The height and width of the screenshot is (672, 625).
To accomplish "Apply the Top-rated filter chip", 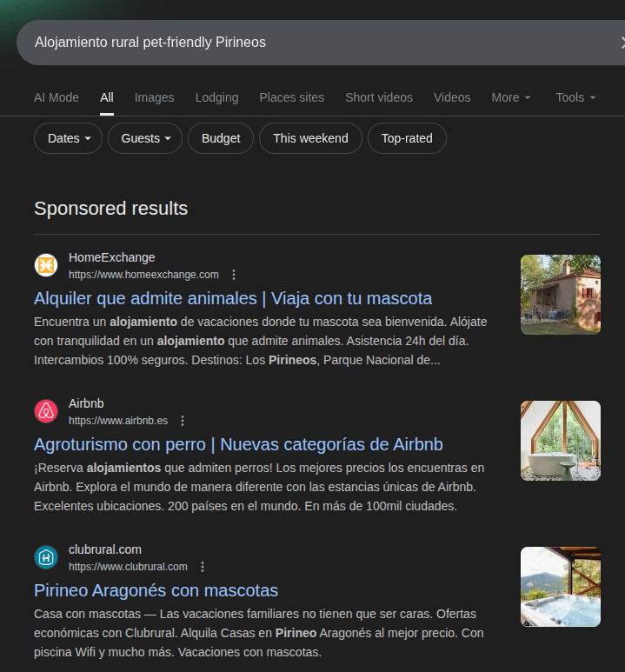I will 407,138.
